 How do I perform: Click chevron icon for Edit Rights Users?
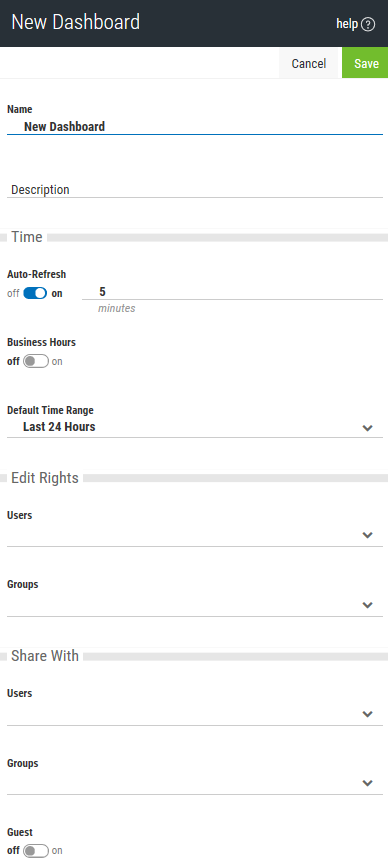(368, 535)
